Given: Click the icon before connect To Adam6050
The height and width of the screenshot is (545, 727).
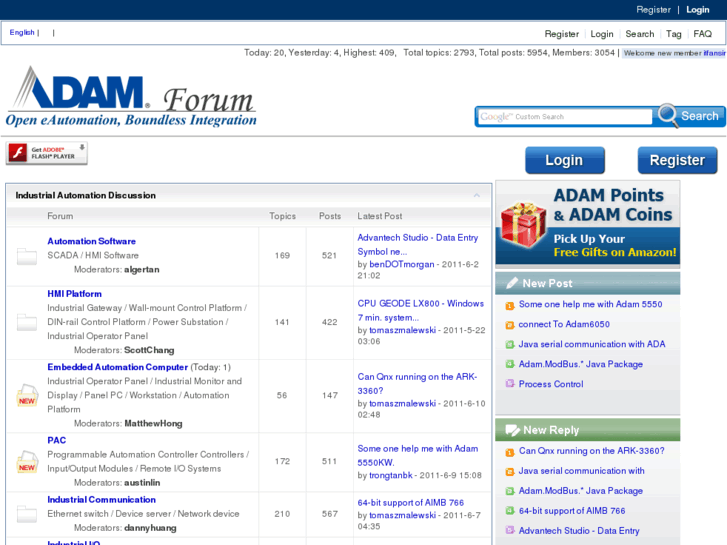Looking at the screenshot, I should coord(510,325).
